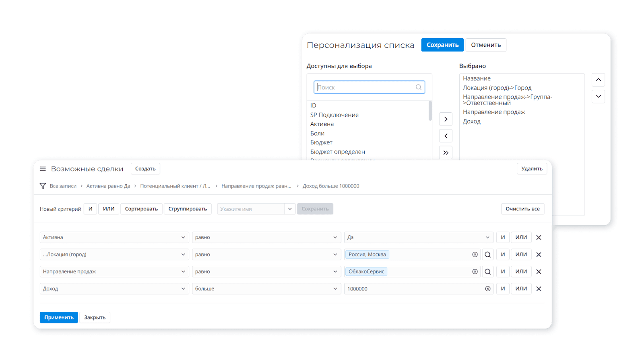Click the Очистить все button
The height and width of the screenshot is (362, 644).
click(522, 209)
